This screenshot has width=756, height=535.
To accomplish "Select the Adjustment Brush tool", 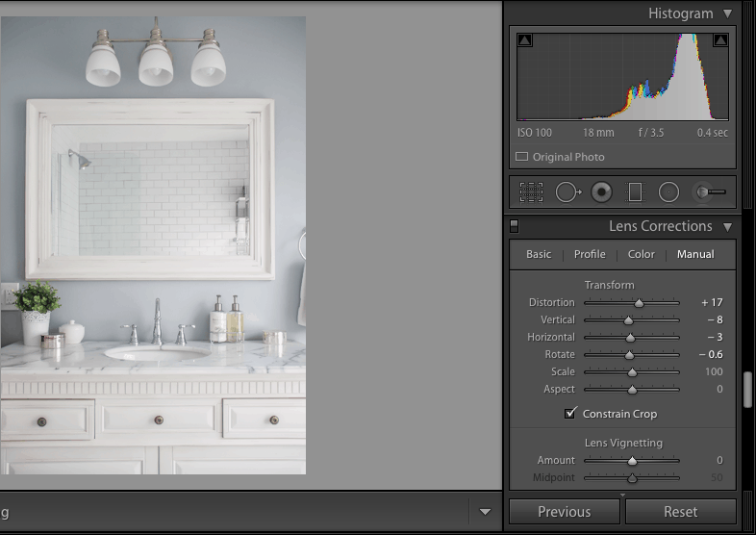I will coord(710,192).
